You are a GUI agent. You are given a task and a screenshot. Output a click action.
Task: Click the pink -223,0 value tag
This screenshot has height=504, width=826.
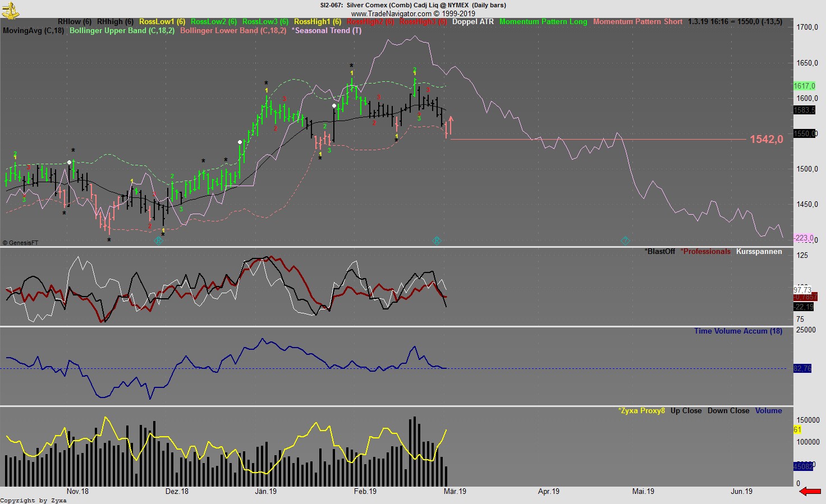804,238
